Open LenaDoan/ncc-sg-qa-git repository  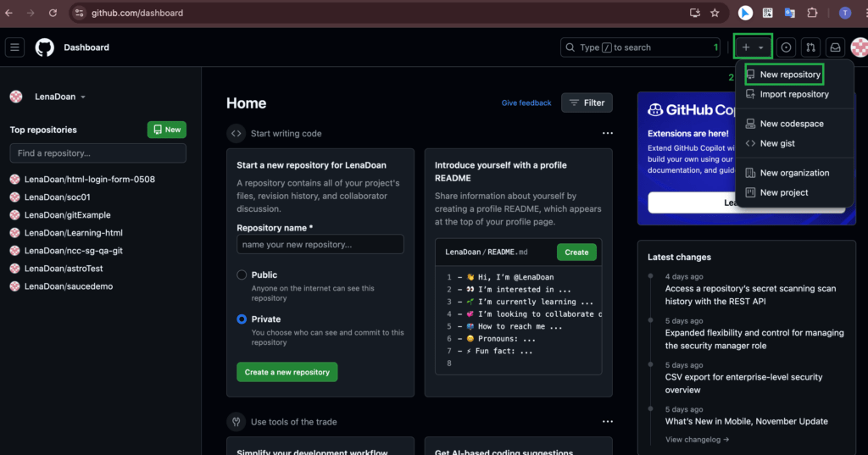(x=74, y=251)
